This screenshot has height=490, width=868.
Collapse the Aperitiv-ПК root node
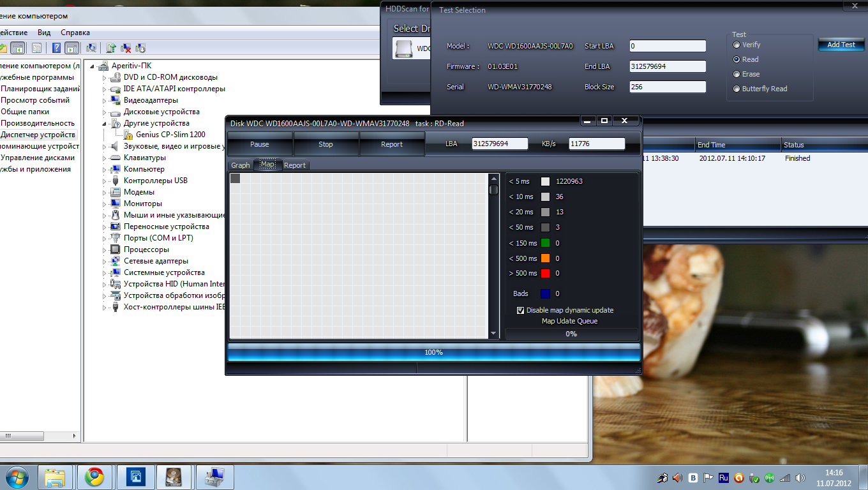pyautogui.click(x=93, y=66)
